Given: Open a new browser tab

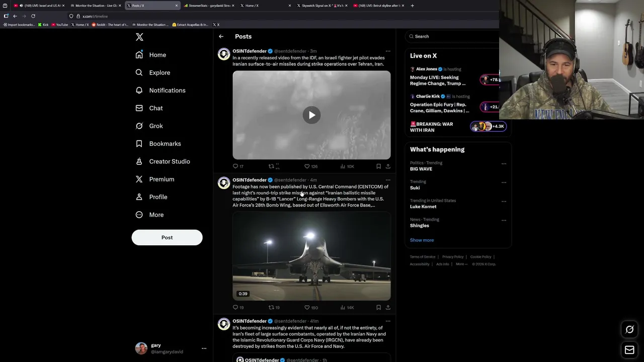Looking at the screenshot, I should coord(412,6).
